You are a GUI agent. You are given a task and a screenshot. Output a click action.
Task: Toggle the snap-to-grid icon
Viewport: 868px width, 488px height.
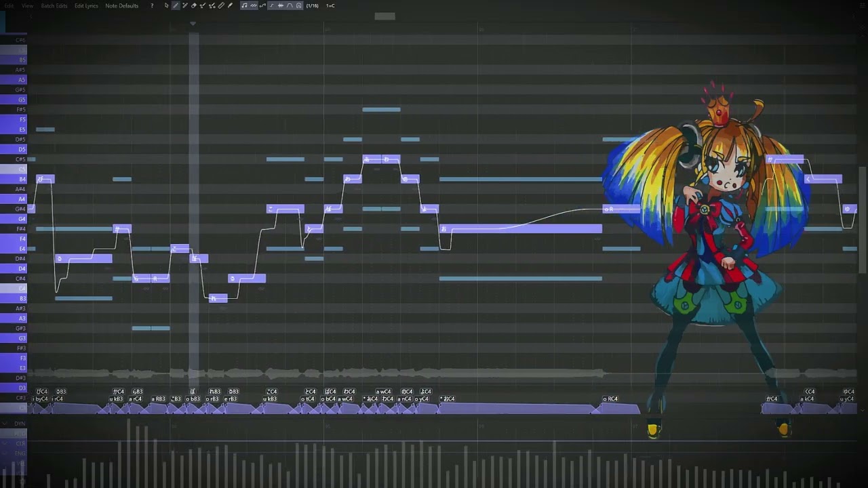[x=281, y=5]
